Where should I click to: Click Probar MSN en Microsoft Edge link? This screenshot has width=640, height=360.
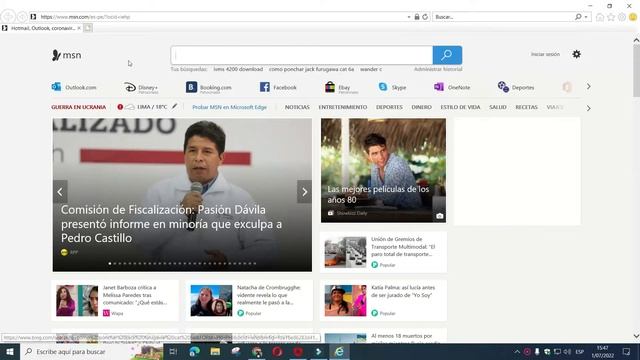coord(229,107)
